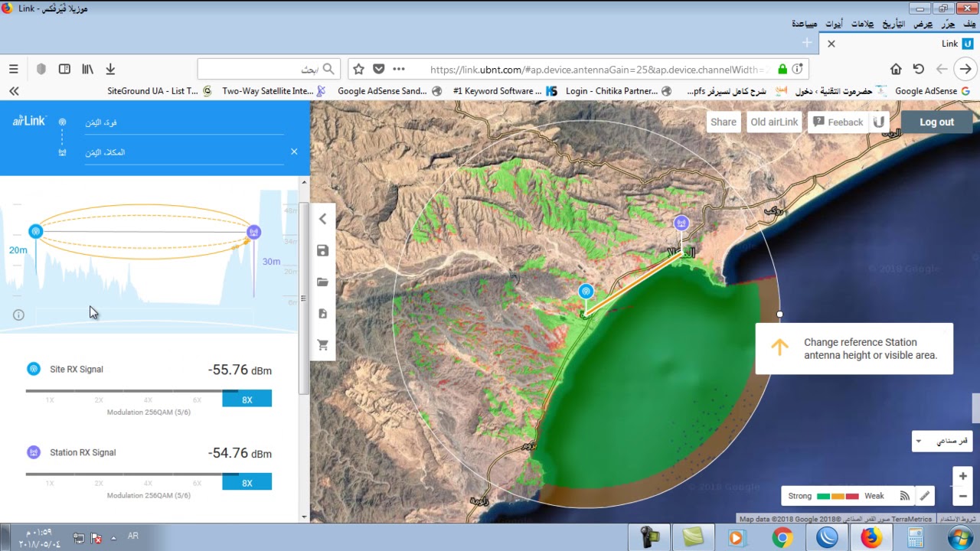Open Login - Chitika Partner bookmark
This screenshot has height=551, width=980.
(619, 90)
